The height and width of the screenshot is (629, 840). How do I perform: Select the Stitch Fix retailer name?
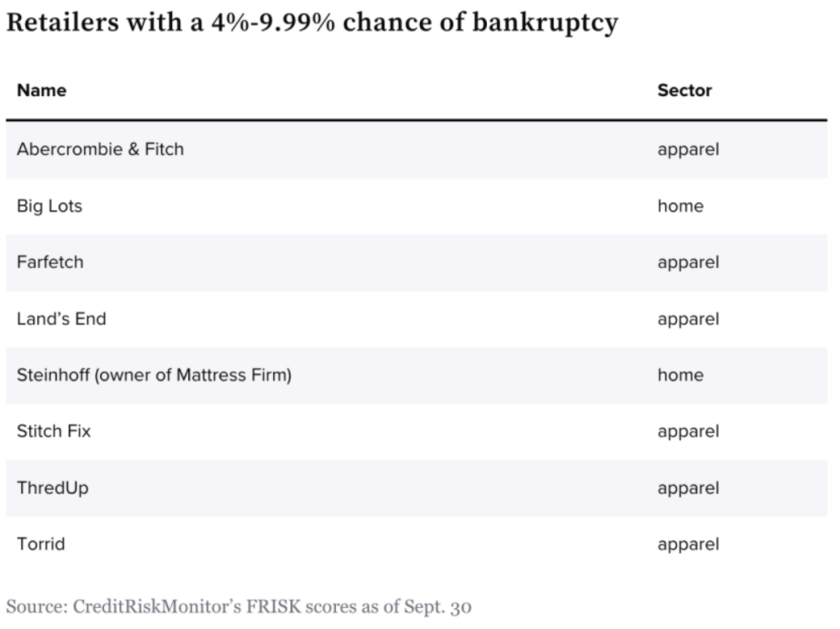[x=54, y=431]
